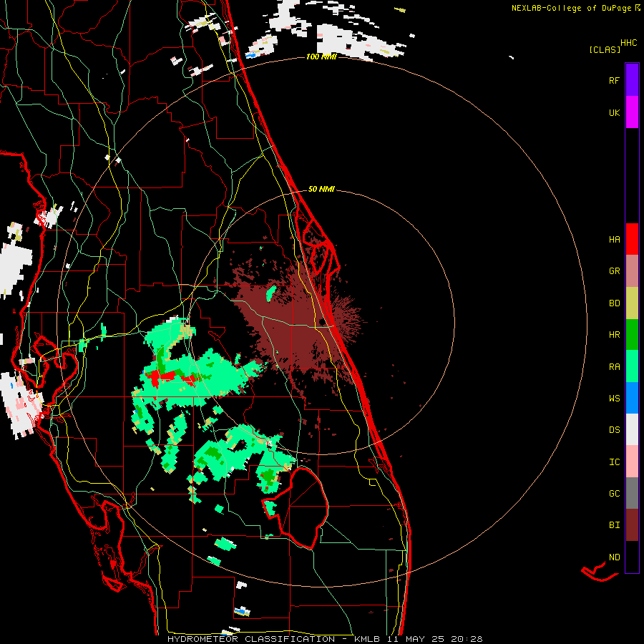Click the GR legend label
This screenshot has height=644, width=644.
point(614,271)
